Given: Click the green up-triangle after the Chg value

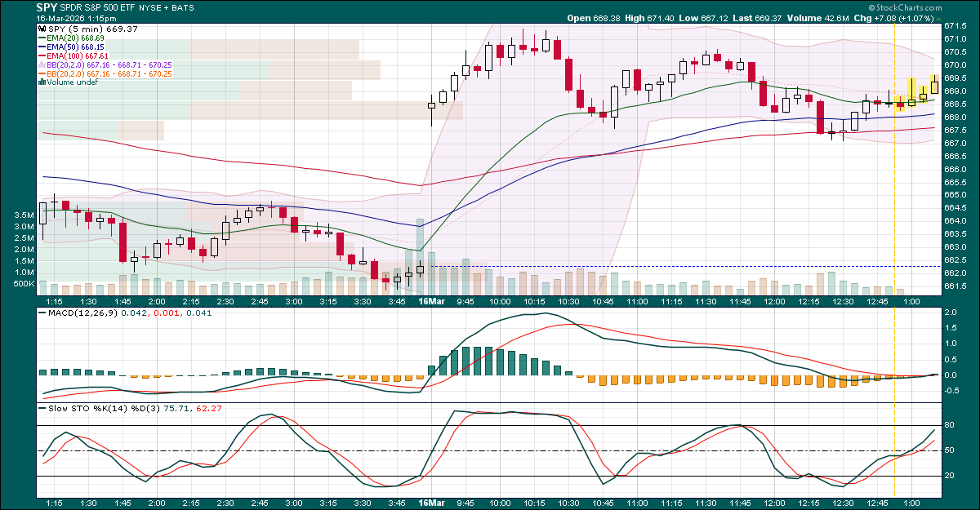Looking at the screenshot, I should tap(938, 17).
